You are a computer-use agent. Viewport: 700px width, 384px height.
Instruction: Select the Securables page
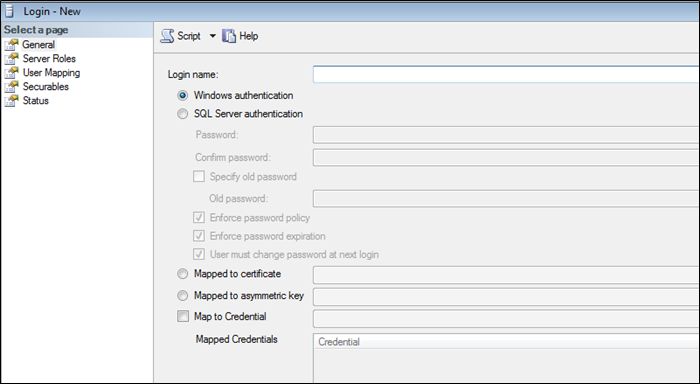[46, 86]
